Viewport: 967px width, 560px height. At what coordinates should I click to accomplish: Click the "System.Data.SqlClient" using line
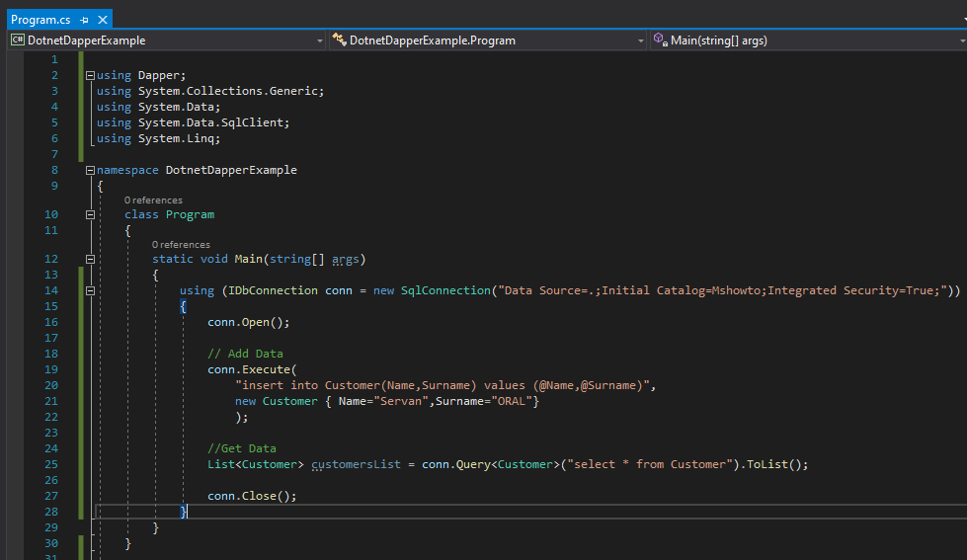click(x=193, y=122)
